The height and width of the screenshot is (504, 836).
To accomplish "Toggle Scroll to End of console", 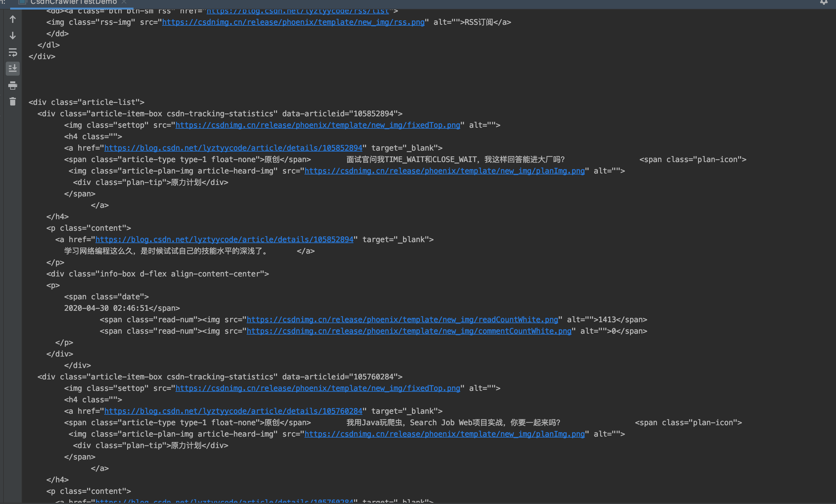I will (x=12, y=69).
